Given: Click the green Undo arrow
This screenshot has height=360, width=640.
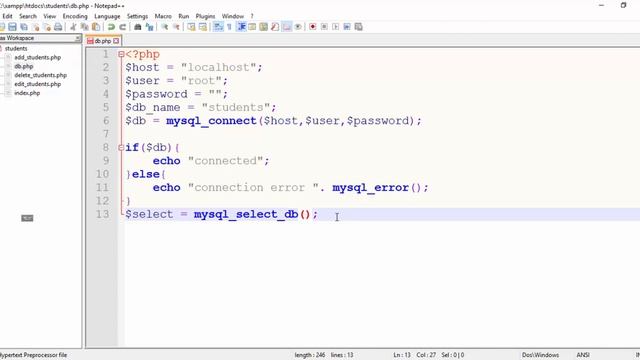Looking at the screenshot, I should (111, 27).
